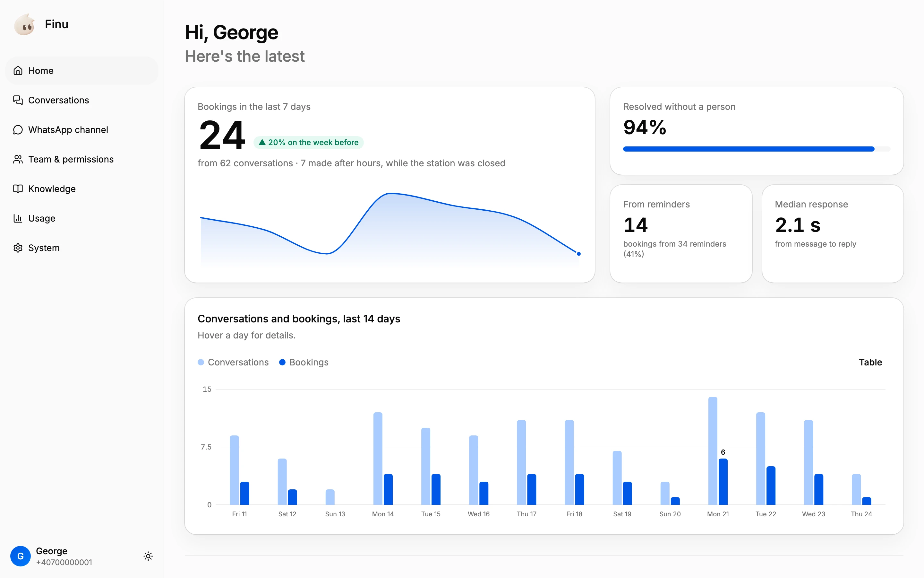Click the Resolved without a person progress bar
Viewport: 924px width, 578px height.
pyautogui.click(x=757, y=149)
